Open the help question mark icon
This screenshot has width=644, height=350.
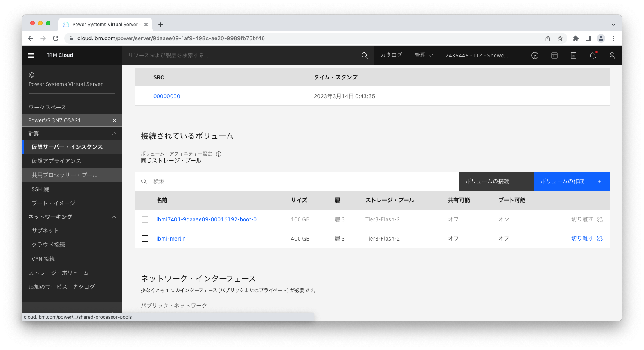tap(535, 56)
